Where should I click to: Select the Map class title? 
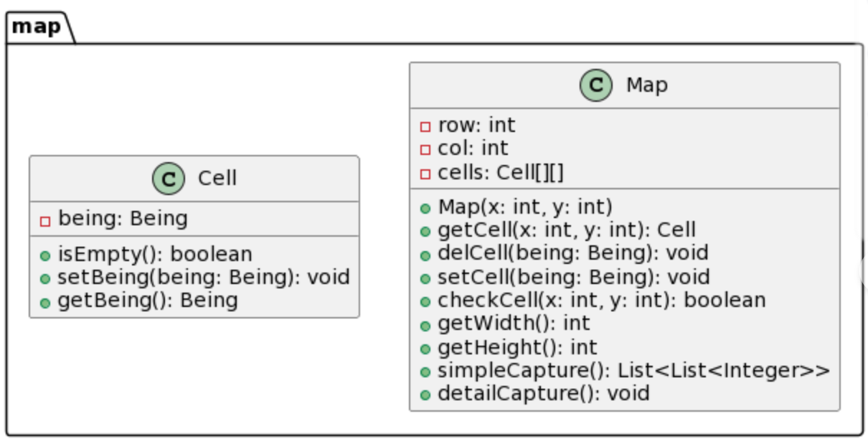[x=646, y=85]
